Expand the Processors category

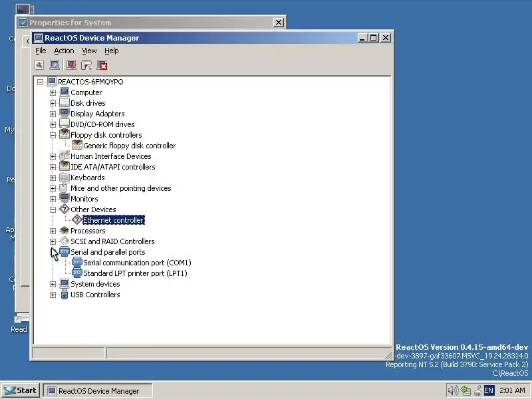53,231
